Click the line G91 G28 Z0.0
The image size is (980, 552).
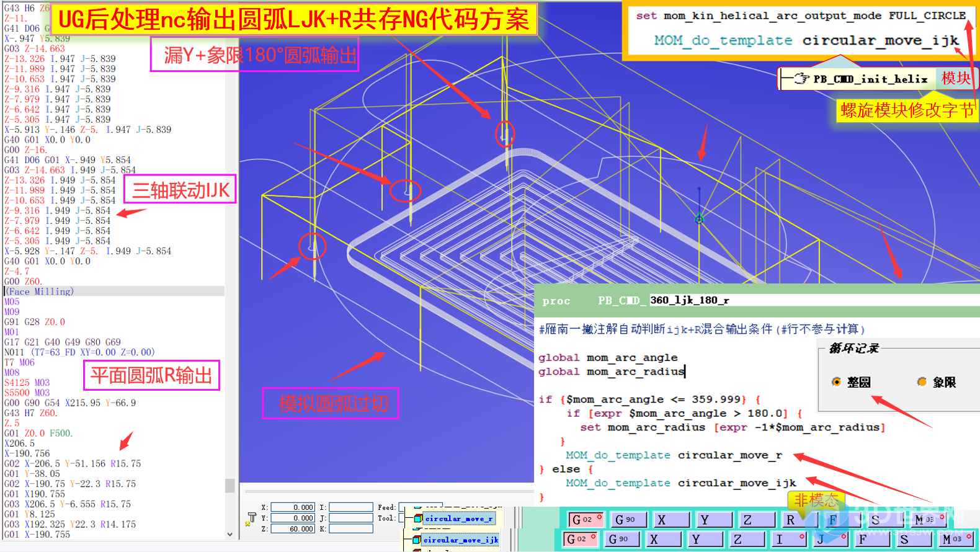point(34,322)
